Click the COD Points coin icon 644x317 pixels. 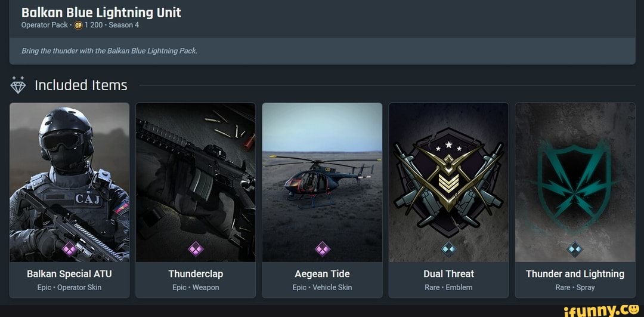78,25
